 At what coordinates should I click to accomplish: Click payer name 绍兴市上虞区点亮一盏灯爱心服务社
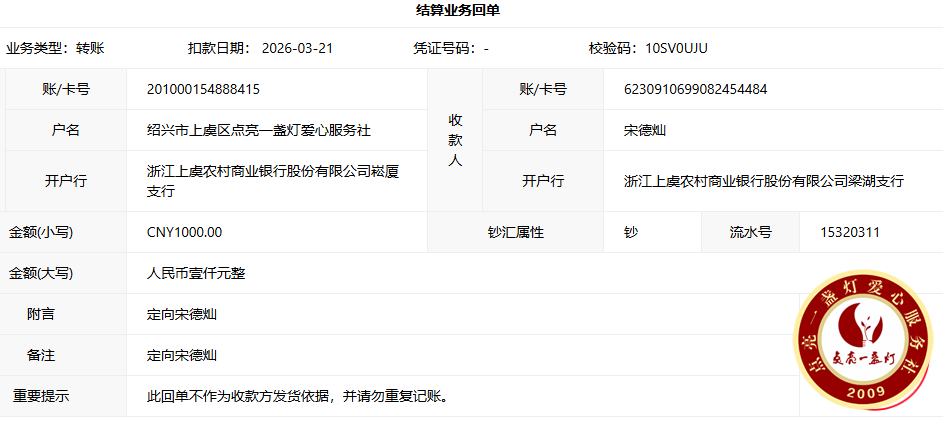pyautogui.click(x=259, y=130)
